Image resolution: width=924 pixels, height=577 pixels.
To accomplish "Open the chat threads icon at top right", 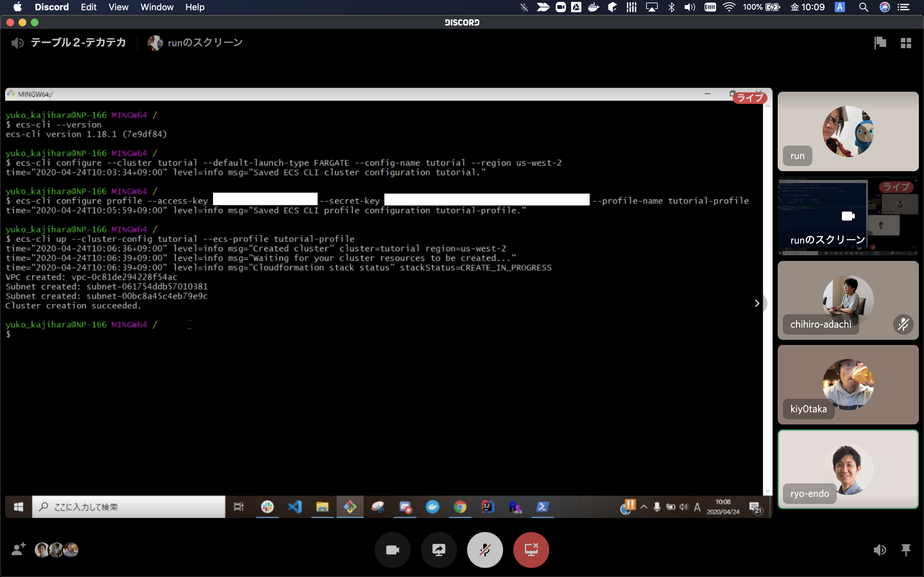I will pyautogui.click(x=880, y=43).
